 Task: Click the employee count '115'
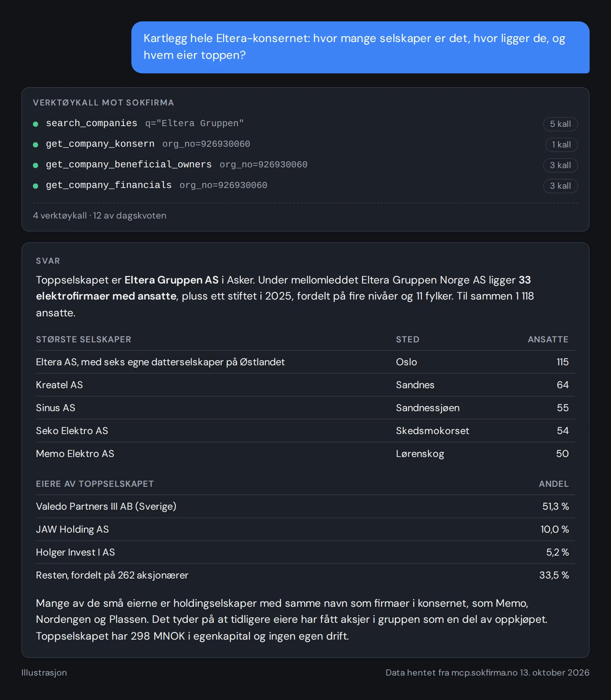coord(563,362)
